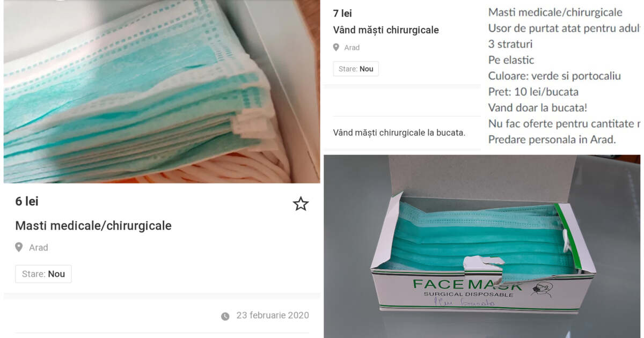Click the Culoare: verde si portocaliu line

[554, 76]
